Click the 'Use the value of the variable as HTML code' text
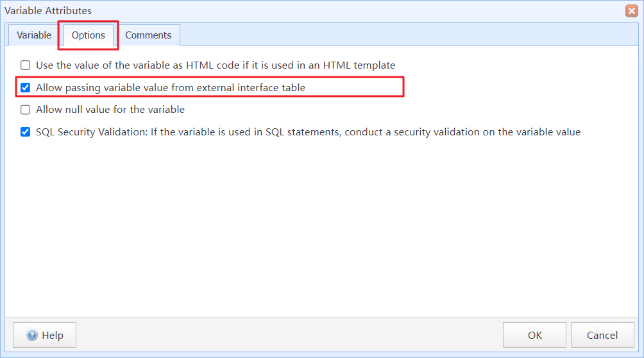 [216, 65]
